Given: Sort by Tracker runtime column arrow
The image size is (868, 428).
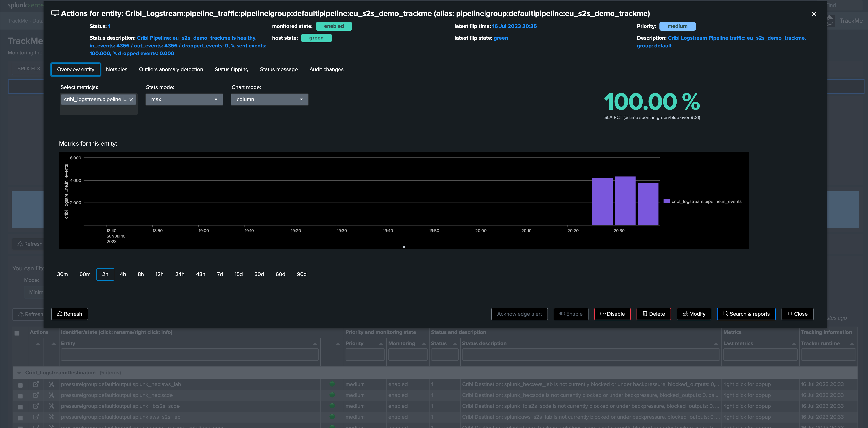Looking at the screenshot, I should (x=852, y=344).
